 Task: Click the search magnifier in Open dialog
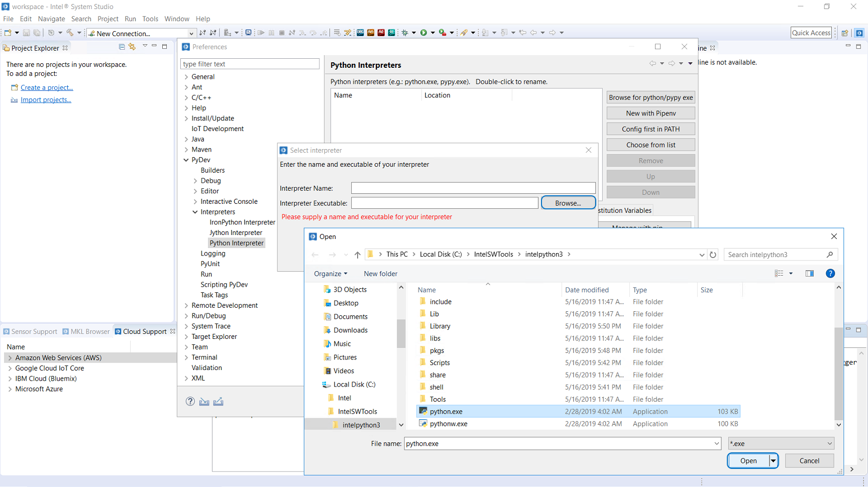(x=829, y=255)
